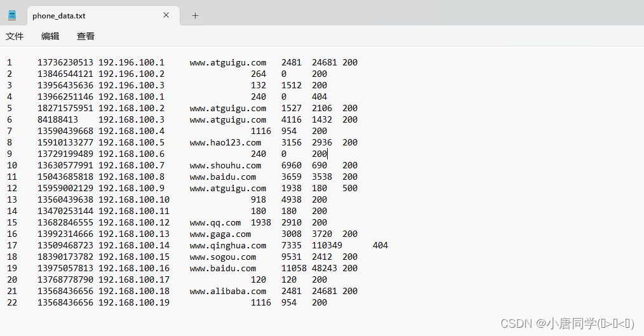
Task: Close the phone_data.txt tab
Action: point(166,15)
